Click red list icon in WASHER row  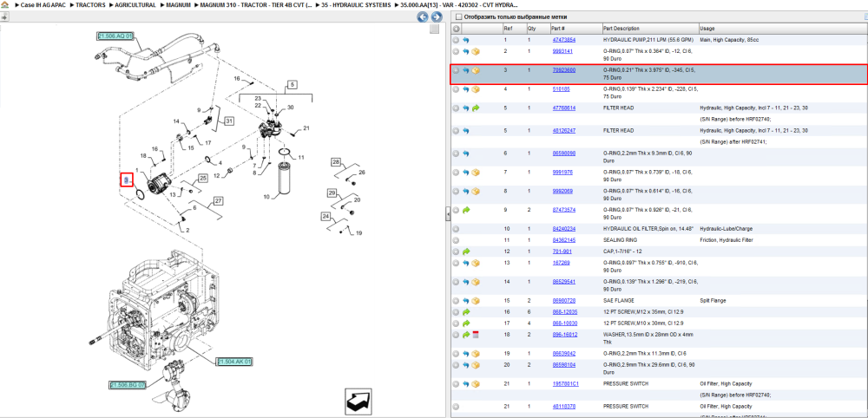click(476, 335)
